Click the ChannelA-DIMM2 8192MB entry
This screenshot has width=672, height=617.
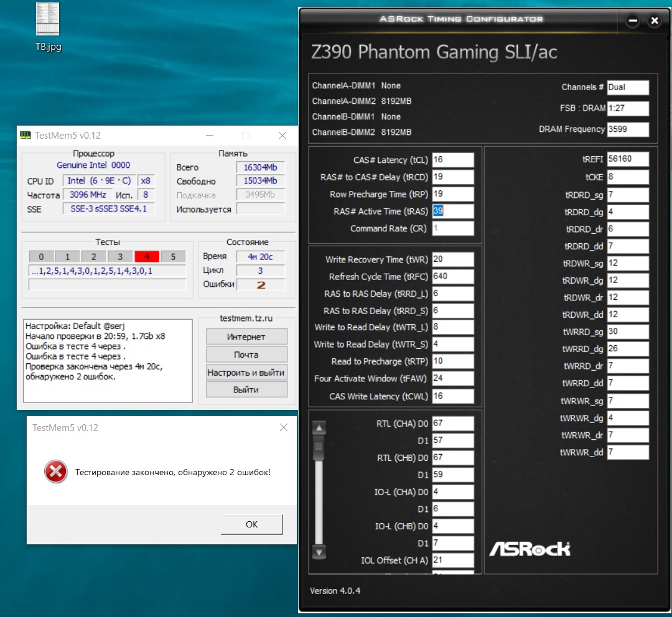[362, 101]
